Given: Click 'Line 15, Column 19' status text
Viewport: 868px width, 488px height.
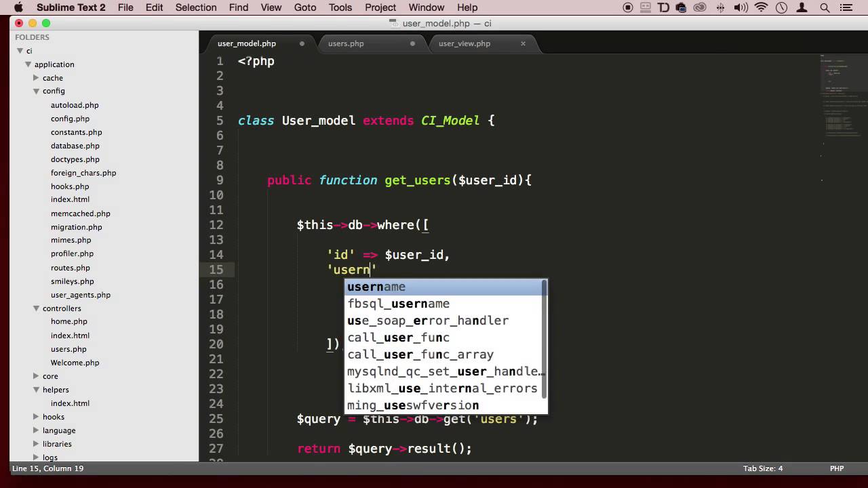Looking at the screenshot, I should (x=47, y=468).
